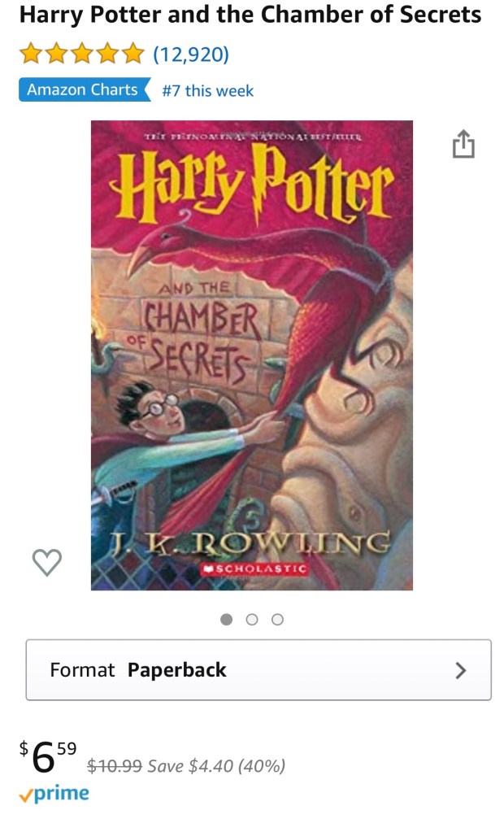Tap the Save $4.40 (40%) text
The image size is (504, 832).
point(216,765)
